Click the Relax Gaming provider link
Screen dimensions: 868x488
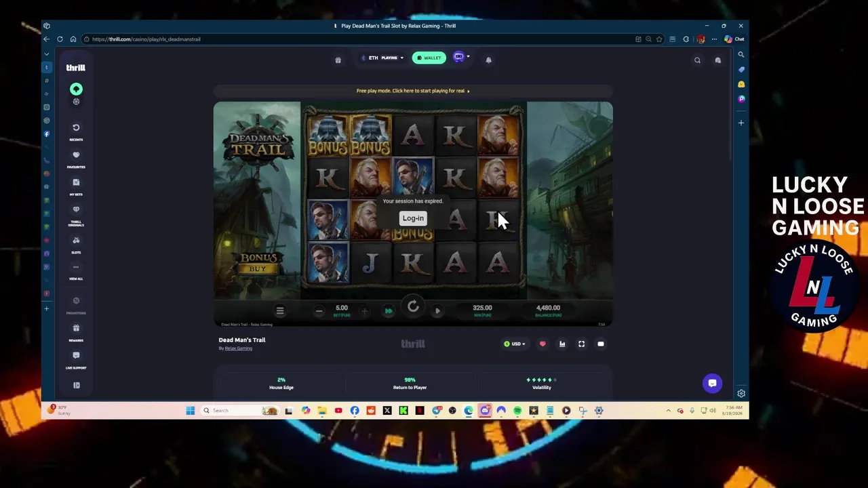click(238, 348)
